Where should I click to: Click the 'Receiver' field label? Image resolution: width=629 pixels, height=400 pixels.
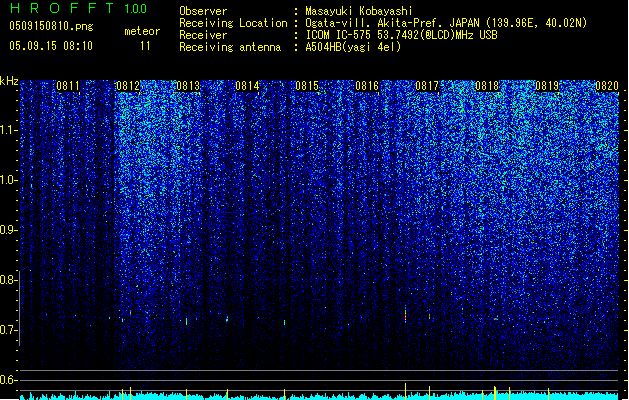[x=203, y=35]
